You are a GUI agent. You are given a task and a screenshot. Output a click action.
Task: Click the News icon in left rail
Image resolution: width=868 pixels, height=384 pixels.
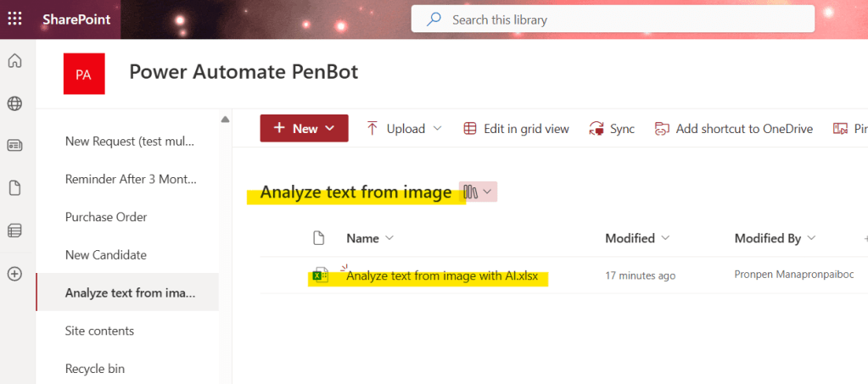(14, 146)
